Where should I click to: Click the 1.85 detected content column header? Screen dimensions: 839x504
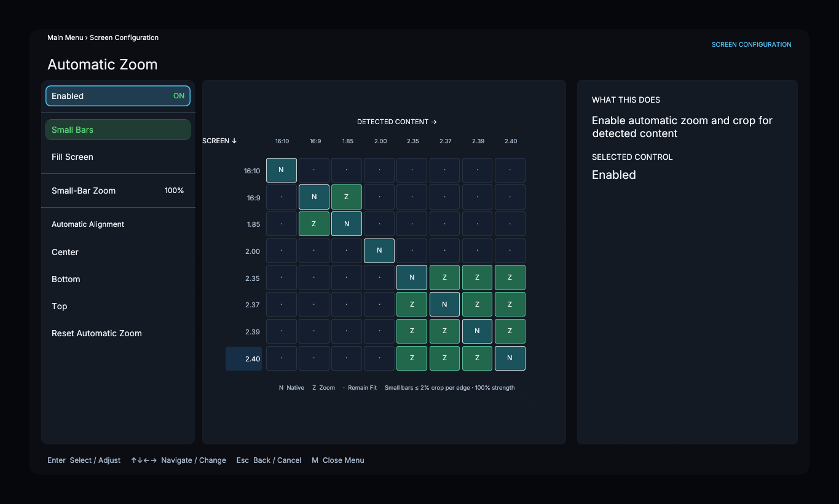[348, 141]
